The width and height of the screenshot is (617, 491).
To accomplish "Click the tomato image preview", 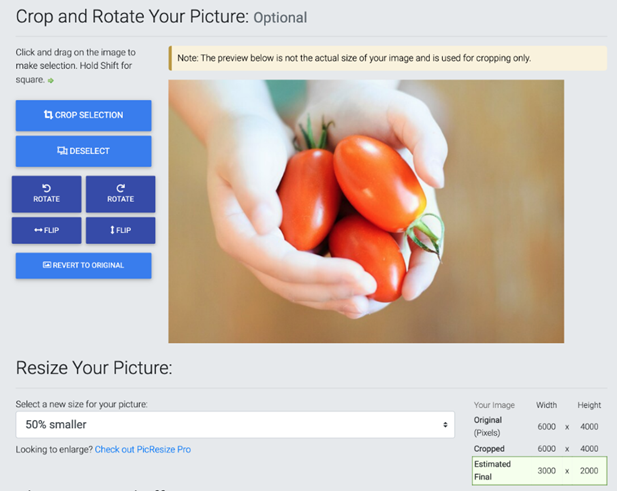I will [366, 211].
